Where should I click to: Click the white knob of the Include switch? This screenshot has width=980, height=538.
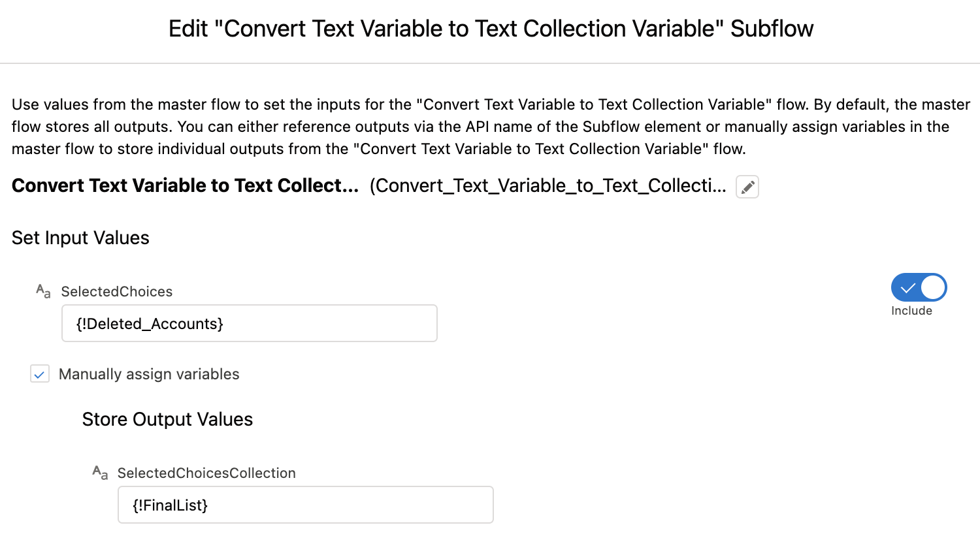933,287
